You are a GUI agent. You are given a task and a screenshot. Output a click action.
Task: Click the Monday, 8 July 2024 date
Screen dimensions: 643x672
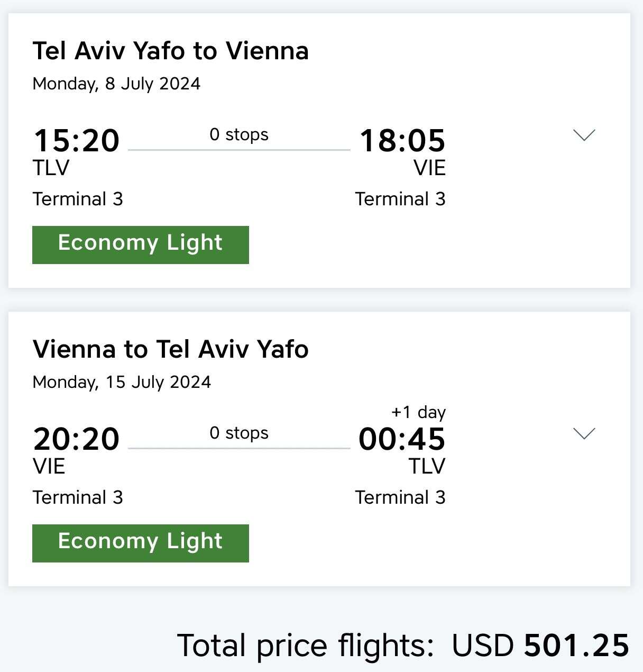[x=116, y=84]
